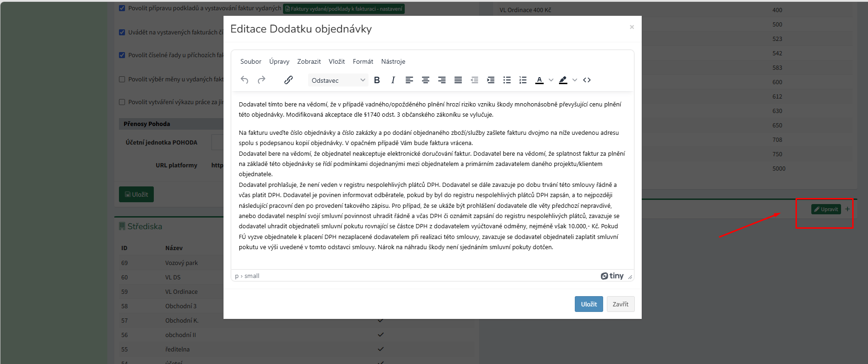Viewport: 868px width, 364px height.
Task: Open the source code view
Action: click(587, 80)
